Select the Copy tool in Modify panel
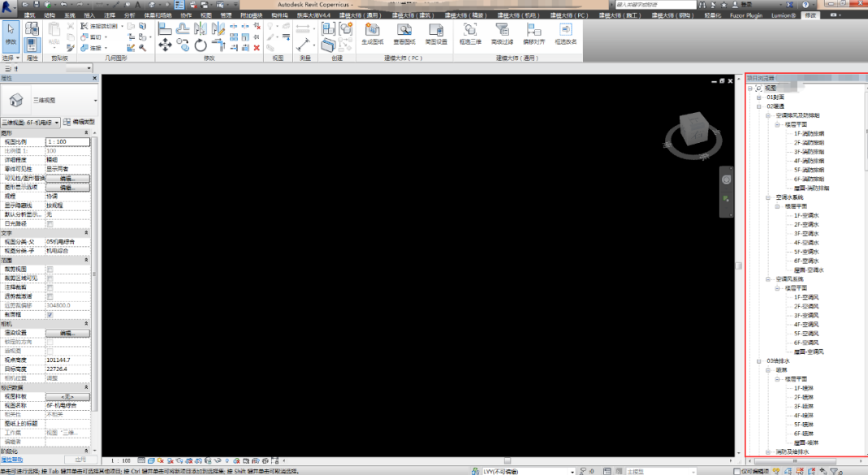The image size is (868, 475). pos(183,45)
